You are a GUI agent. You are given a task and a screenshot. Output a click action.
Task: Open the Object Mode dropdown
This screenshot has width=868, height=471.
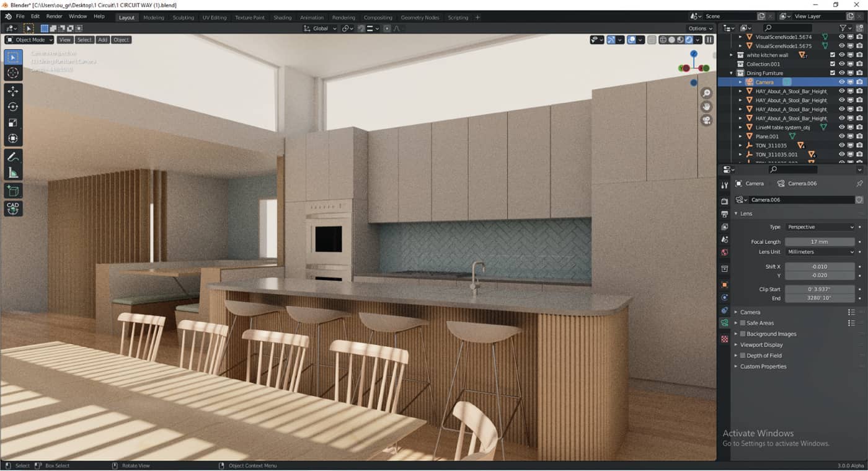tap(29, 40)
